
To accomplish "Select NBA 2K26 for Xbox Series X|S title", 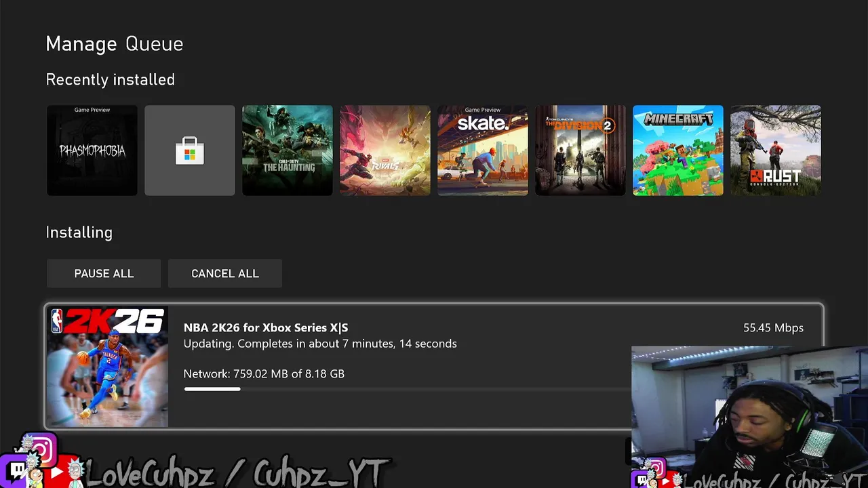I will click(266, 327).
